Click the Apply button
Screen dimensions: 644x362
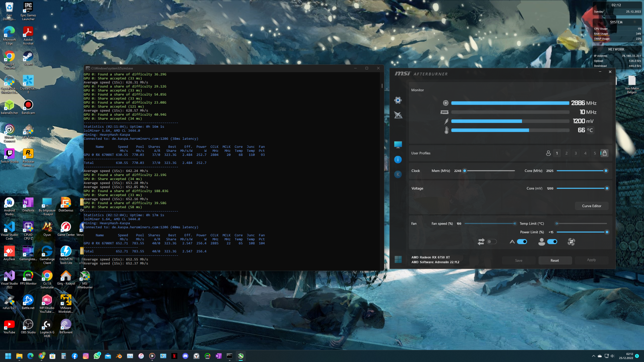click(591, 260)
